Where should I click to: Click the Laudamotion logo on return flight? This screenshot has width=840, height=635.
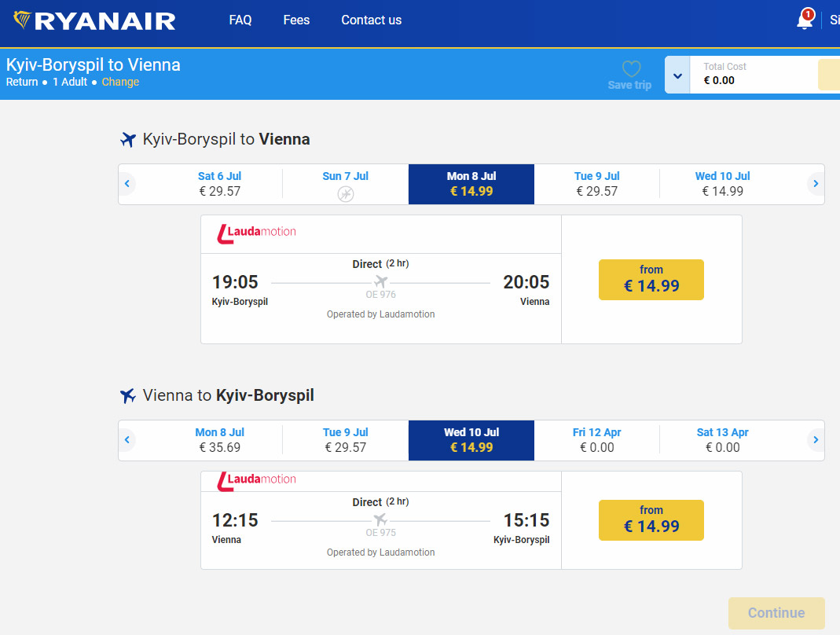(256, 479)
